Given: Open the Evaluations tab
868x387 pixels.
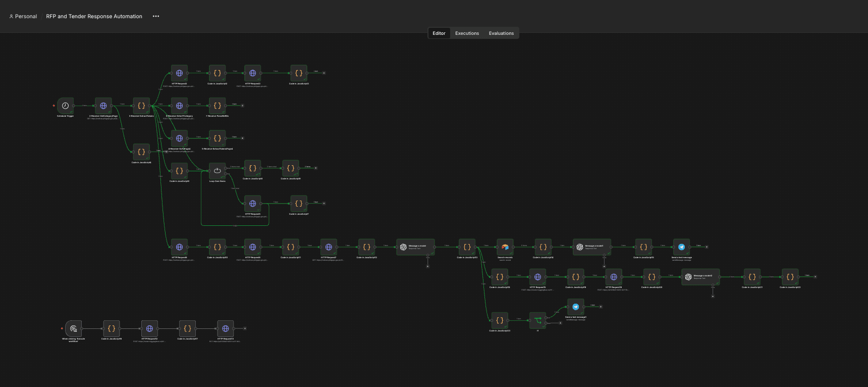Looking at the screenshot, I should [x=501, y=33].
